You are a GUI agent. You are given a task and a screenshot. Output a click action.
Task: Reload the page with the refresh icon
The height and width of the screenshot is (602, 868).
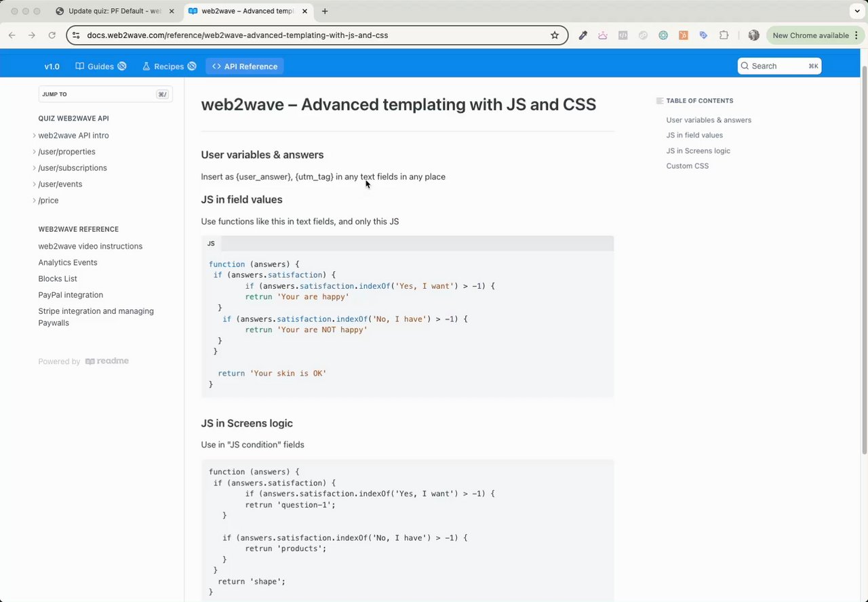[x=52, y=35]
